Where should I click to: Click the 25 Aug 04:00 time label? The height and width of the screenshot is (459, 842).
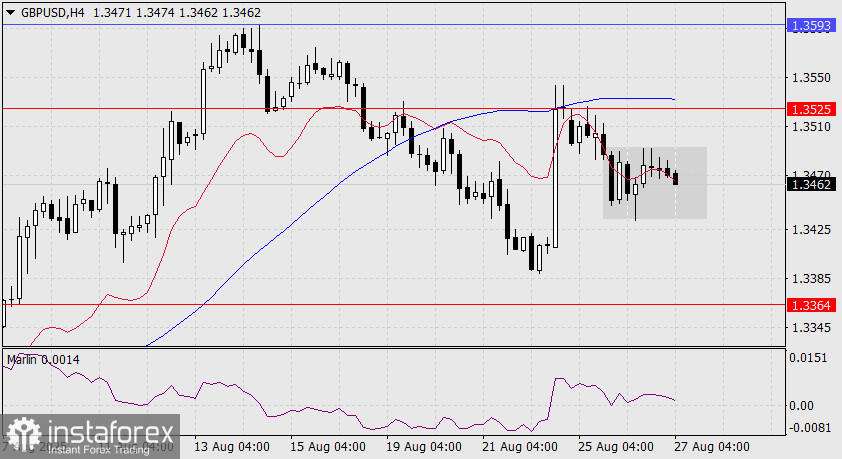[616, 447]
